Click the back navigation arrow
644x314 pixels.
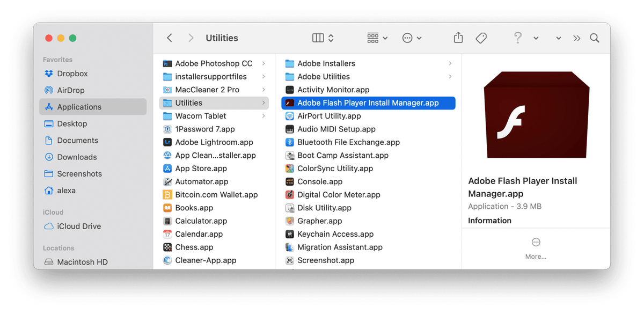[x=169, y=38]
